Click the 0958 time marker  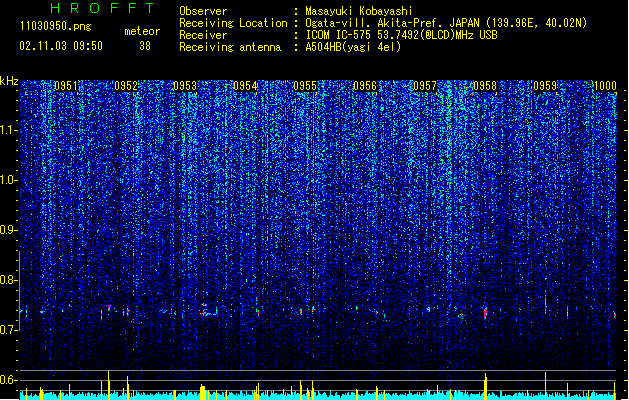(x=485, y=86)
